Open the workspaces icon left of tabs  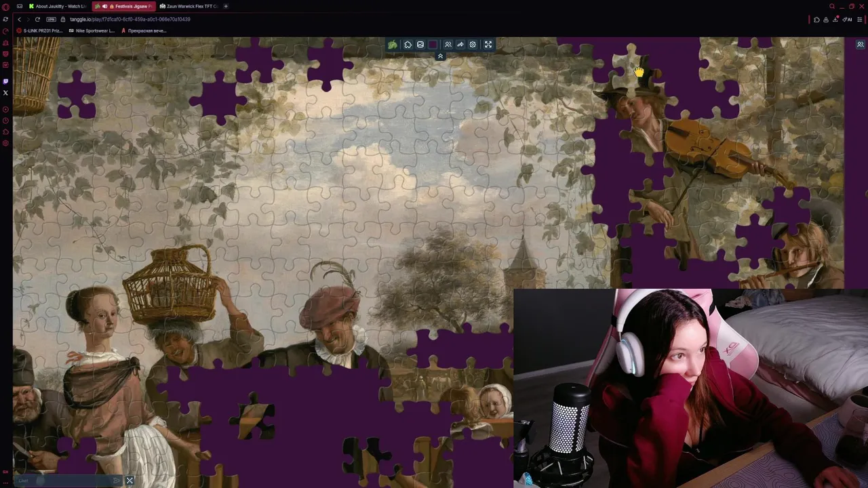coord(20,6)
